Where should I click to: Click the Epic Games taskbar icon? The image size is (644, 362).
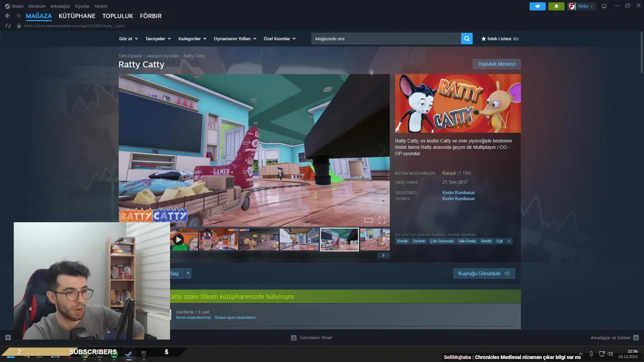[143, 354]
